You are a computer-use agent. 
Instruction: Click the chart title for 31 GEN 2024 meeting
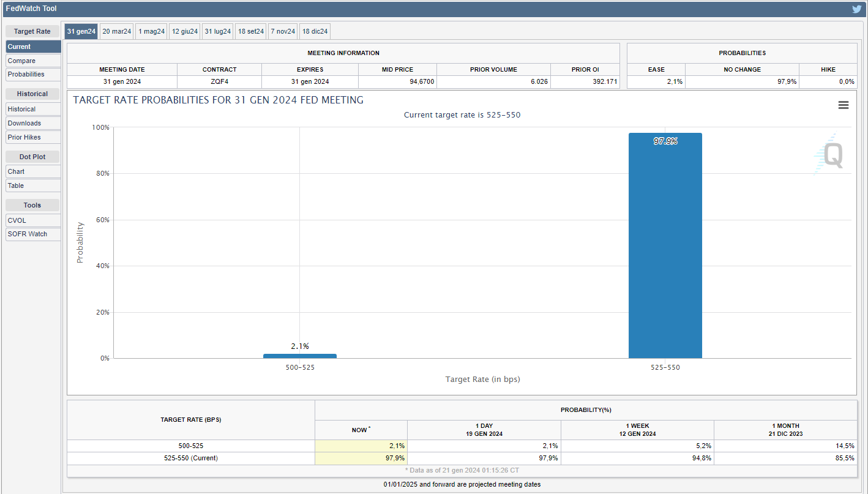click(219, 100)
